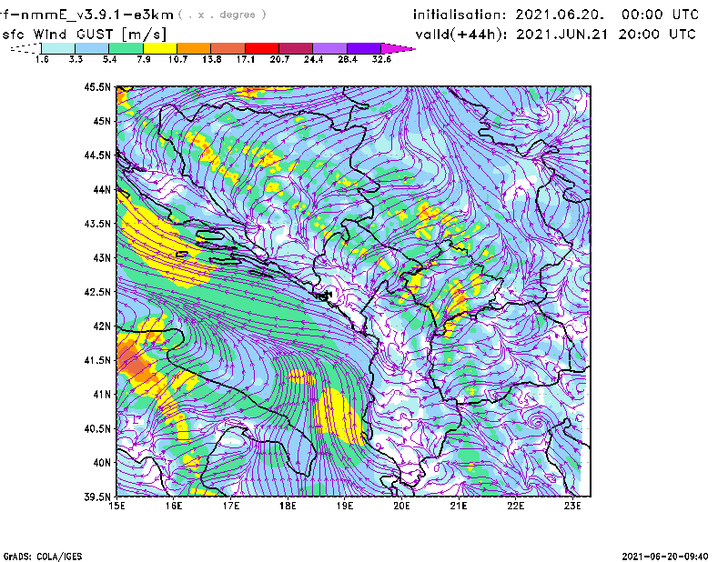The image size is (728, 562).
Task: Click the valid date '2021.JUN.21'
Action: click(x=561, y=35)
